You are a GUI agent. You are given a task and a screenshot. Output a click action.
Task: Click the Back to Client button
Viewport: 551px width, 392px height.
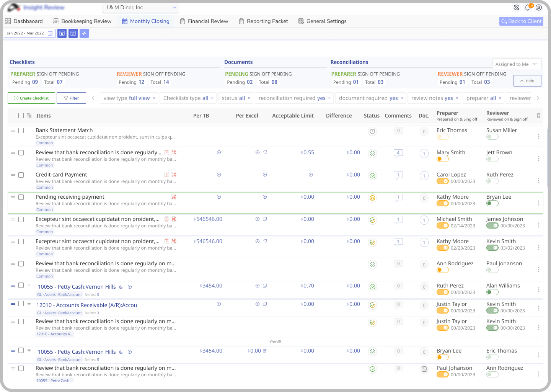[521, 21]
